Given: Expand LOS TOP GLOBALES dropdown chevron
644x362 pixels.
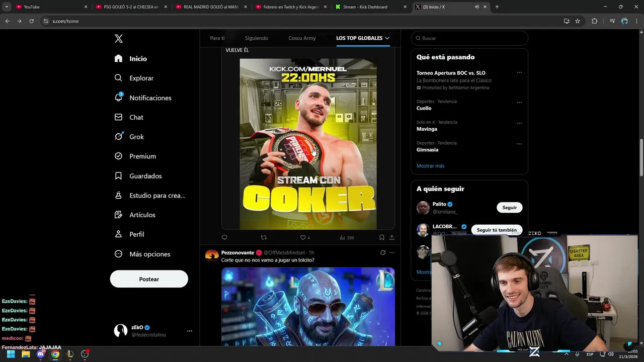Looking at the screenshot, I should (387, 38).
